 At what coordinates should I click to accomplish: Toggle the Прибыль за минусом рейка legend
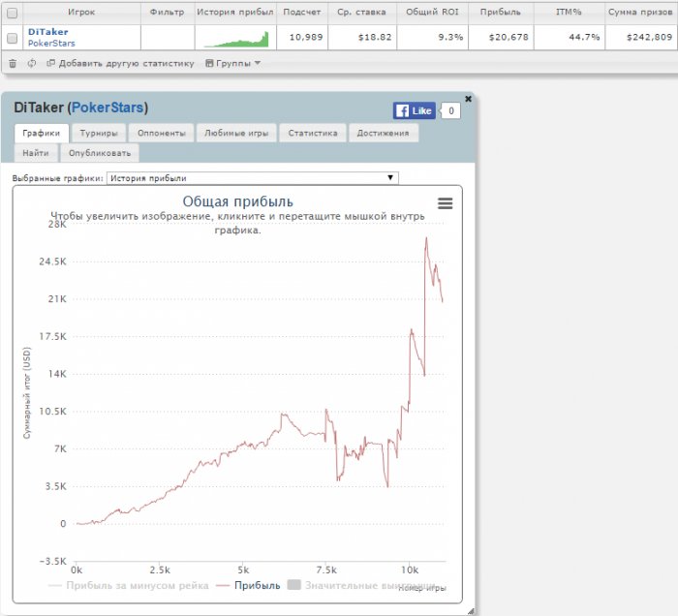coord(129,585)
